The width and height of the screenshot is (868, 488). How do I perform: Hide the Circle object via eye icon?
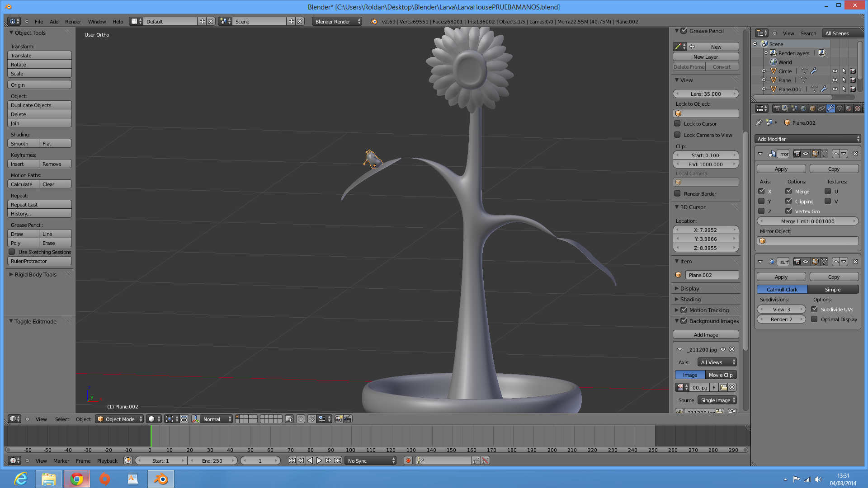pyautogui.click(x=835, y=71)
